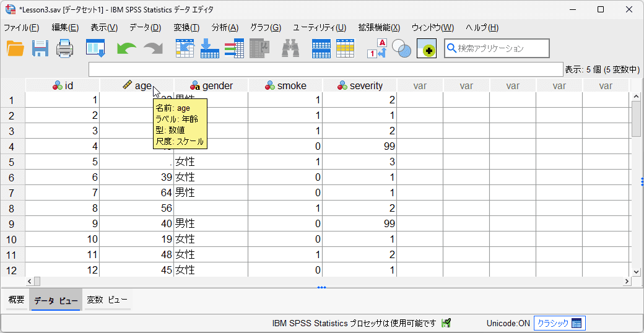Open recently used dialogs icon
644x333 pixels.
[96, 48]
